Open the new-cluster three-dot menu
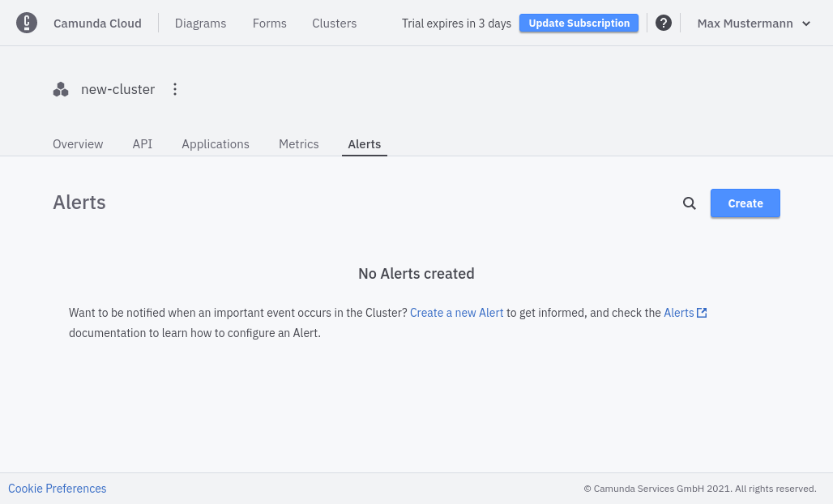Image resolution: width=833 pixels, height=504 pixels. point(175,89)
